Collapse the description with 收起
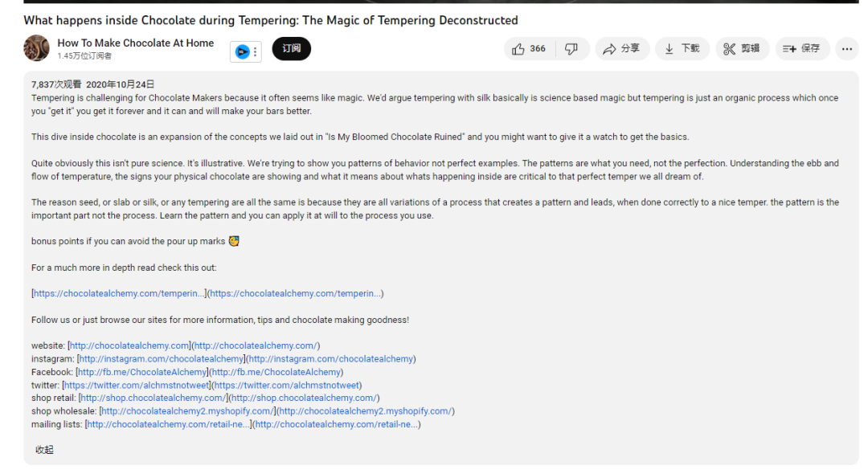Screen dimensions: 868x474 [44, 450]
